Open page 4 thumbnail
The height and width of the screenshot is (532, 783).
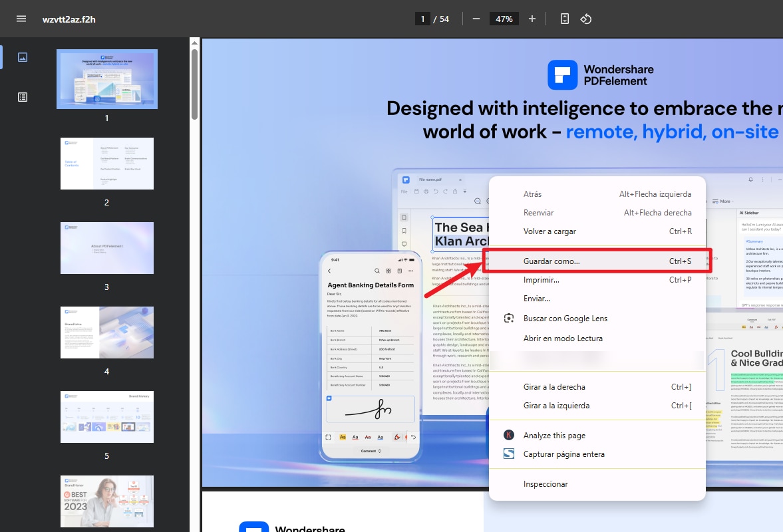tap(107, 332)
